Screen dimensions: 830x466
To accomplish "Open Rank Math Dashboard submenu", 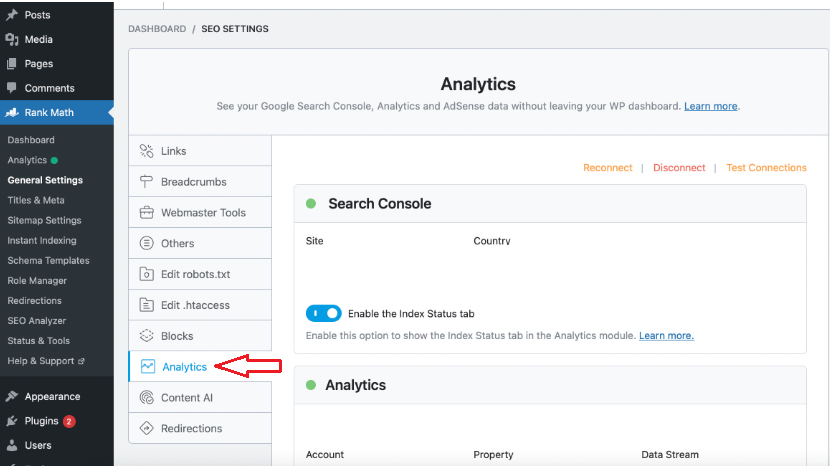I will tap(31, 140).
